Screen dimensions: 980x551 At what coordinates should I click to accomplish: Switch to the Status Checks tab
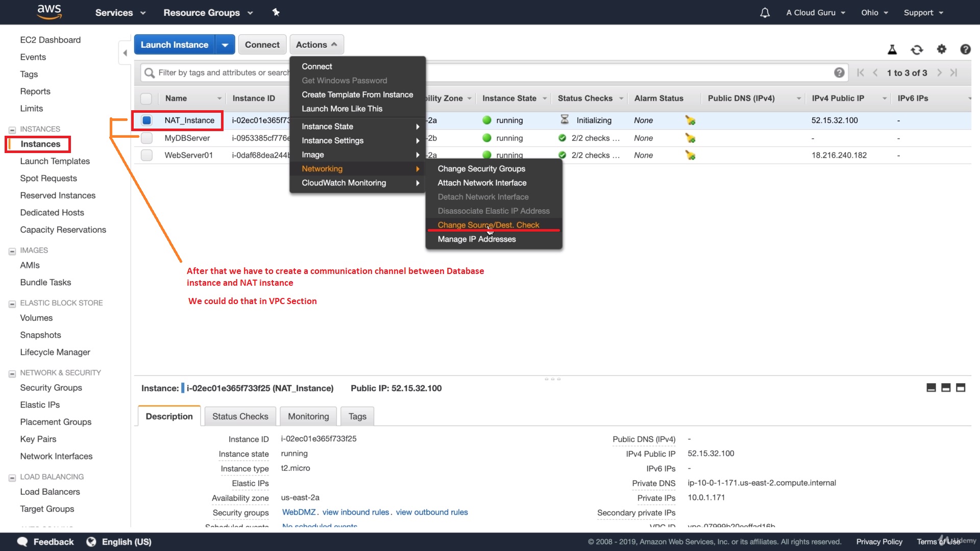tap(240, 416)
